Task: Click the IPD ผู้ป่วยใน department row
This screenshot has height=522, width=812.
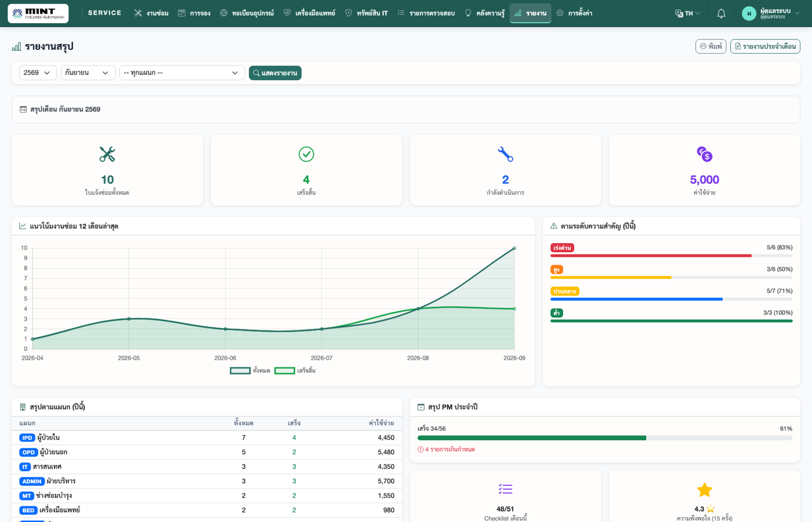Action: 206,438
